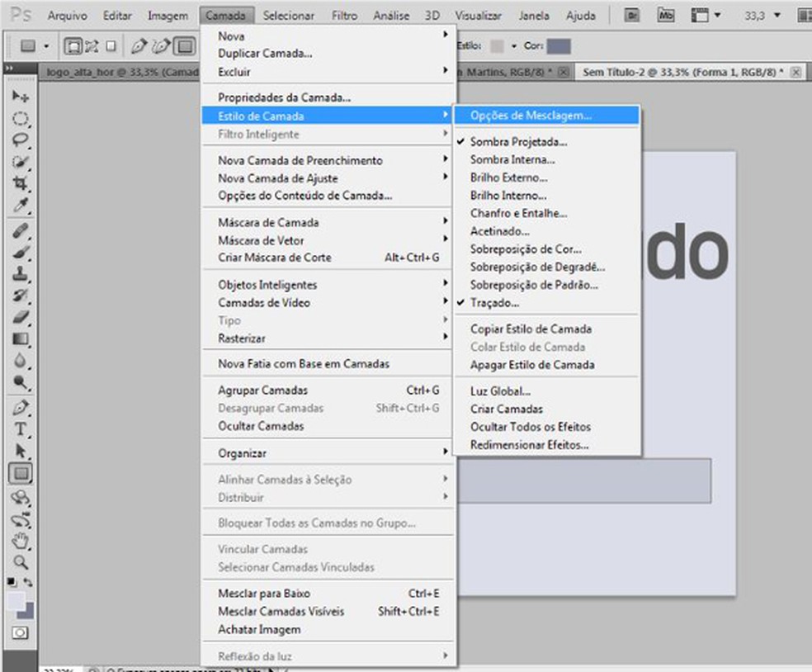Select the Brush tool
The width and height of the screenshot is (812, 672).
click(20, 253)
